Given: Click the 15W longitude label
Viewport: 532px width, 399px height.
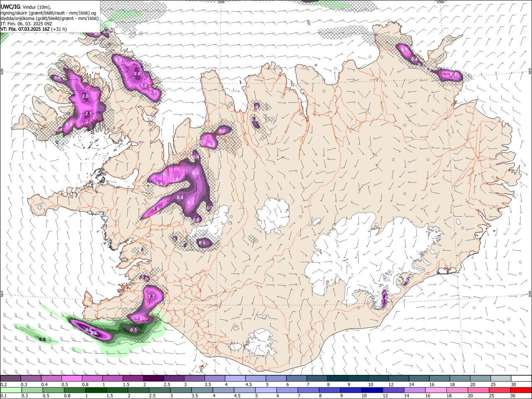Looking at the screenshot, I should coord(441,2).
